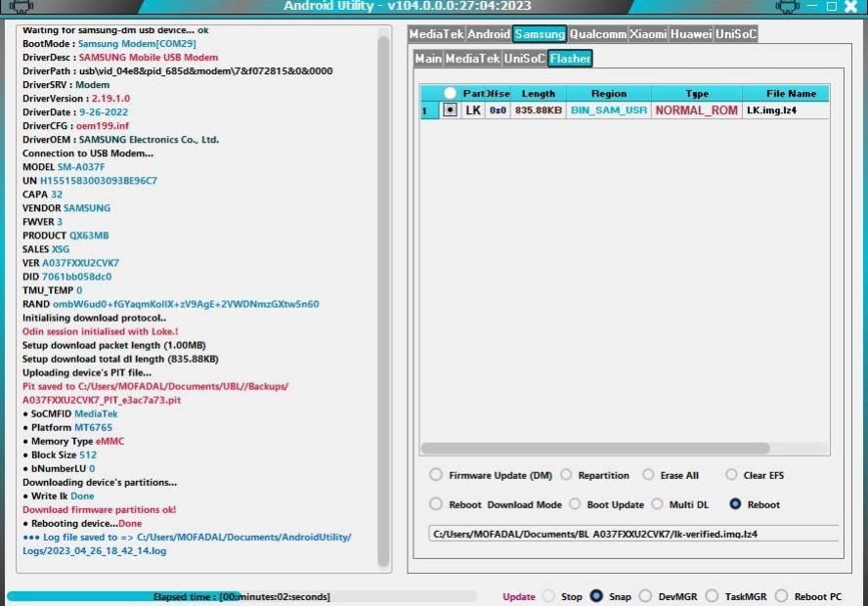Switch to the Samsung top-level tab
Image resolution: width=868 pixels, height=606 pixels.
tap(540, 34)
